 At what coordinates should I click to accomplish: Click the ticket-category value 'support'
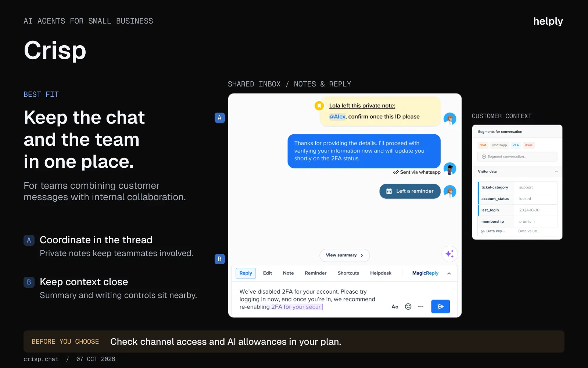526,187
